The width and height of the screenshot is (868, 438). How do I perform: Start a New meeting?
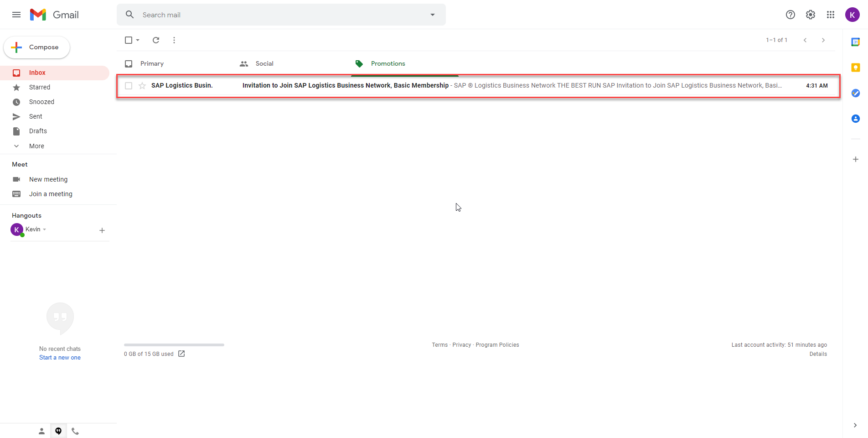coord(48,179)
